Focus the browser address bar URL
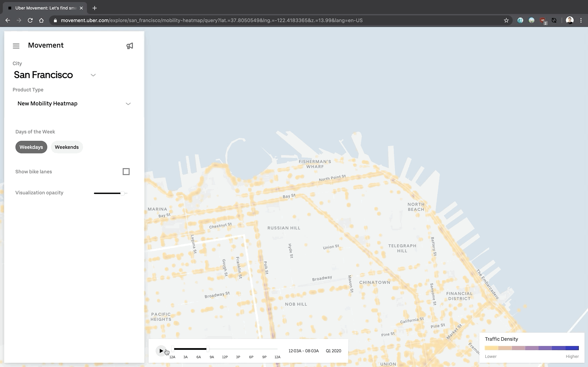Screen dimensions: 588x367 tap(212, 20)
